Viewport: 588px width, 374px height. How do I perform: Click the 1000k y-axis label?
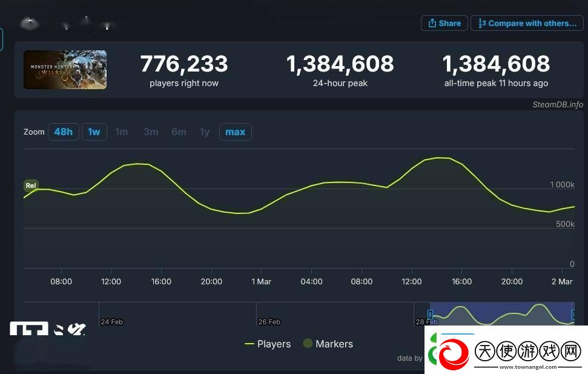pyautogui.click(x=562, y=184)
